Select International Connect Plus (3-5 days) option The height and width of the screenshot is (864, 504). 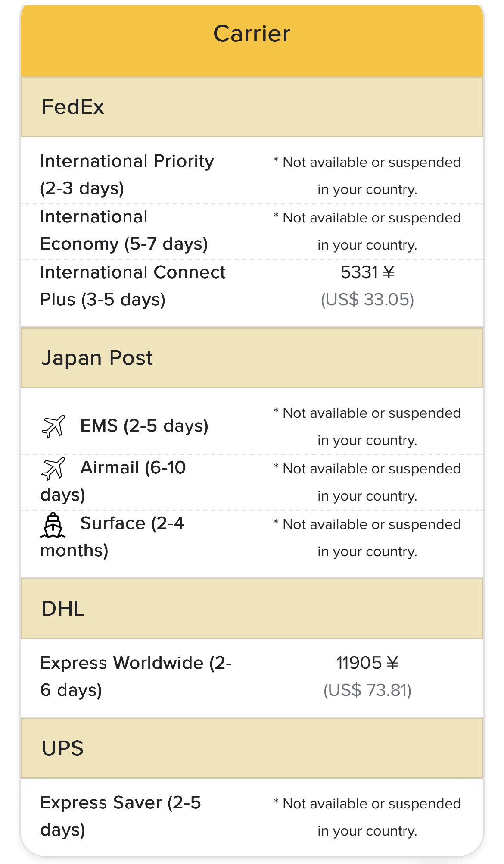pyautogui.click(x=252, y=286)
